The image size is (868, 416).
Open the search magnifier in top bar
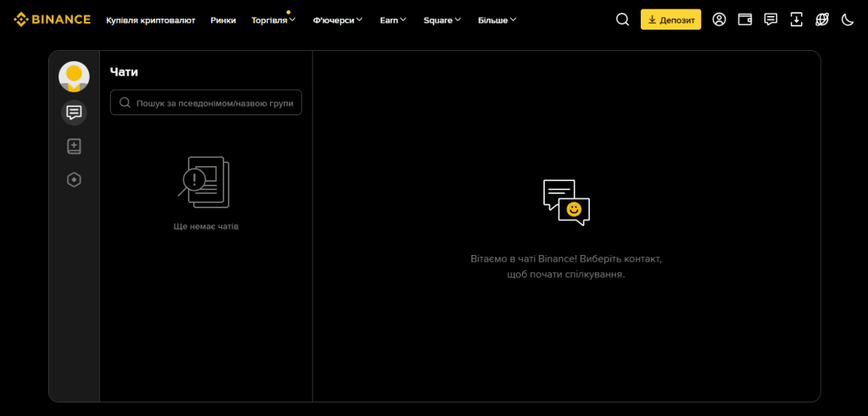click(622, 19)
